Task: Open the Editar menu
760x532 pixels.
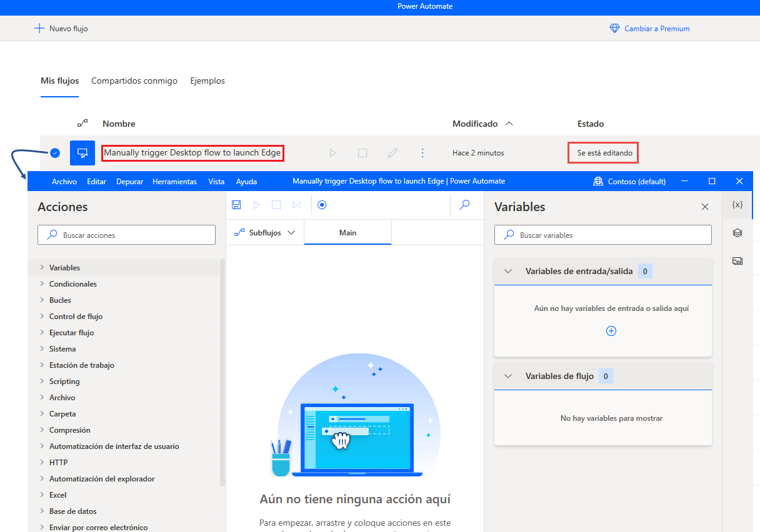Action: (96, 182)
